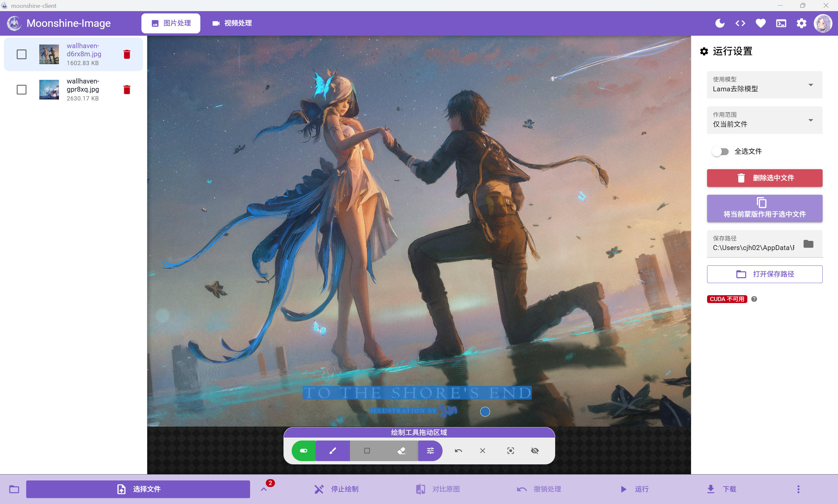Select wallhaven-gpr8xq.jpg thumbnail

click(49, 90)
